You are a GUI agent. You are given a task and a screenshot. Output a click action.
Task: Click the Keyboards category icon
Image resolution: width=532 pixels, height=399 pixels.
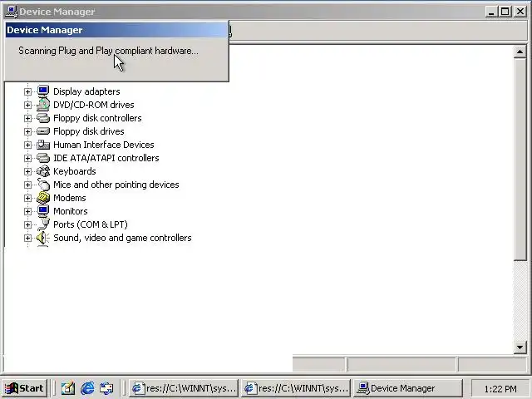point(43,171)
